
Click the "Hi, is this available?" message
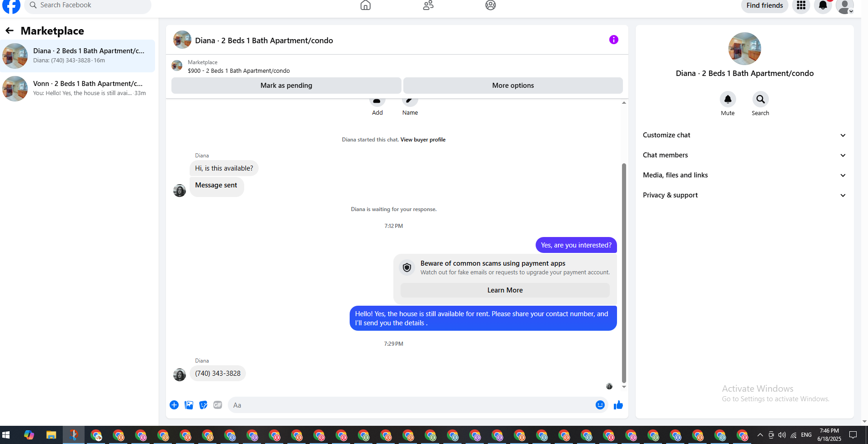[x=224, y=168]
